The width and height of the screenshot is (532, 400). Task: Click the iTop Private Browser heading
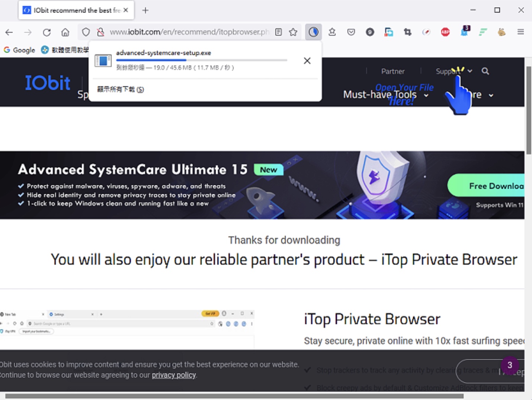pos(372,319)
